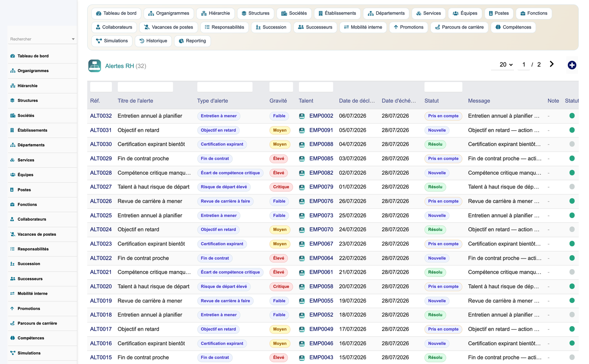Click the Réf. column filter field
Image resolution: width=589 pixels, height=364 pixels.
pos(101,87)
